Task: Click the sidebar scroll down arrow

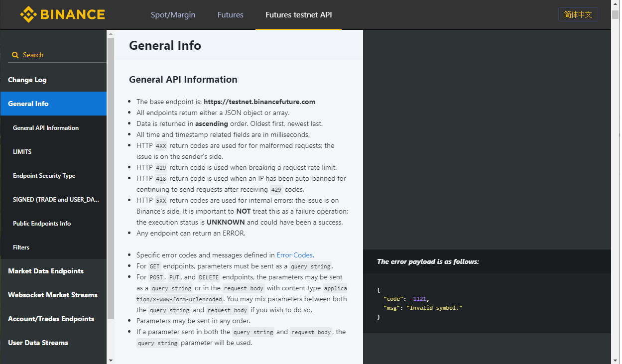Action: (111, 360)
